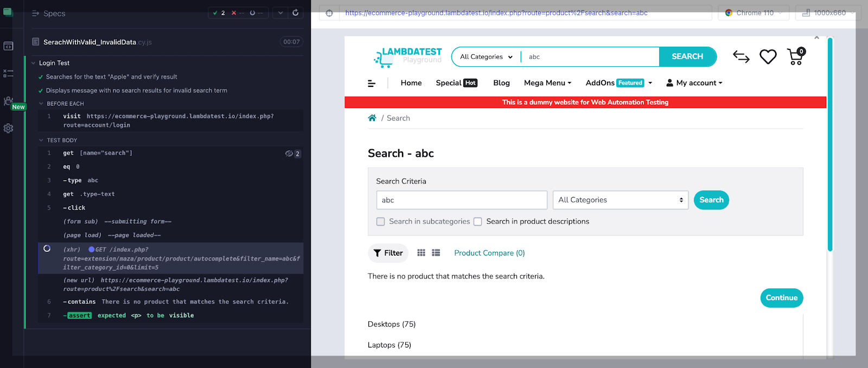The image size is (868, 368).
Task: Open the Special Hot menu item
Action: (456, 83)
